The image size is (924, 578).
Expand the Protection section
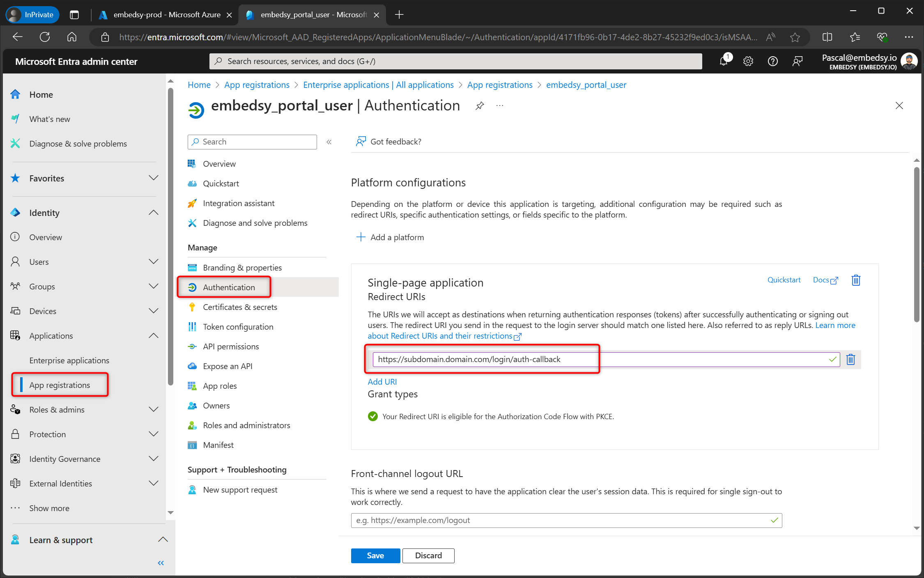tap(154, 434)
